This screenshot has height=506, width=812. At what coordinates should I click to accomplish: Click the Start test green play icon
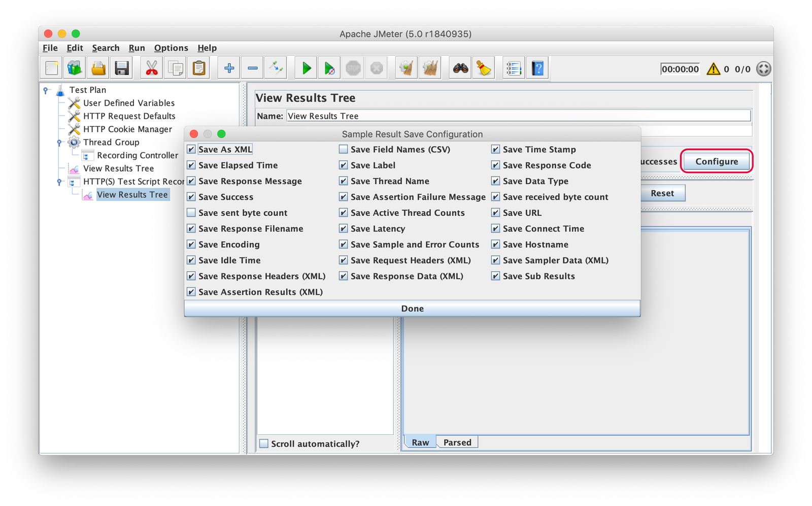(306, 68)
